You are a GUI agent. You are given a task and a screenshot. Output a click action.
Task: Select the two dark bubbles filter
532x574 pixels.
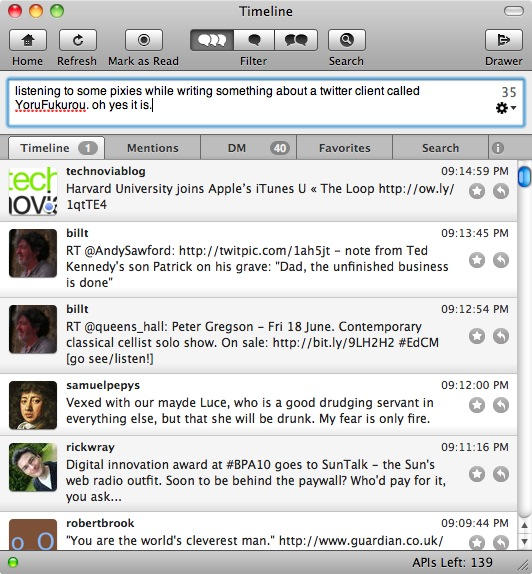(296, 40)
